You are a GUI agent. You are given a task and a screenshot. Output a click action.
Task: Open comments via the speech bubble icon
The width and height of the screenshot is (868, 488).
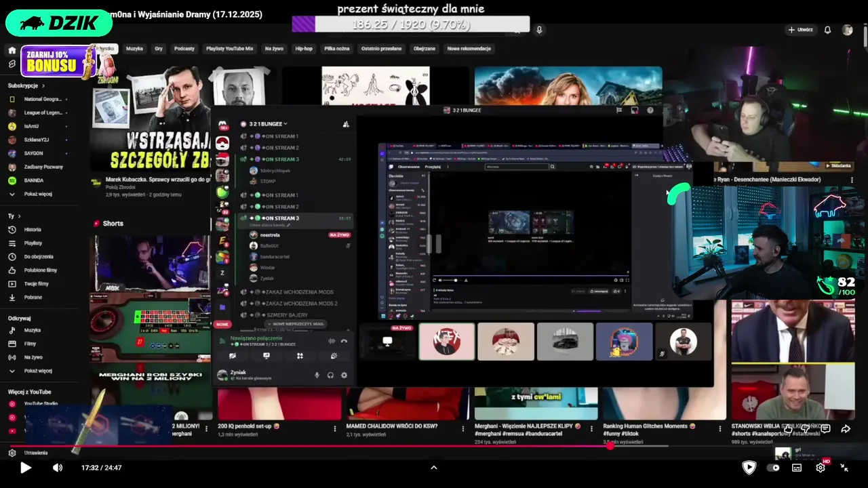point(825,429)
